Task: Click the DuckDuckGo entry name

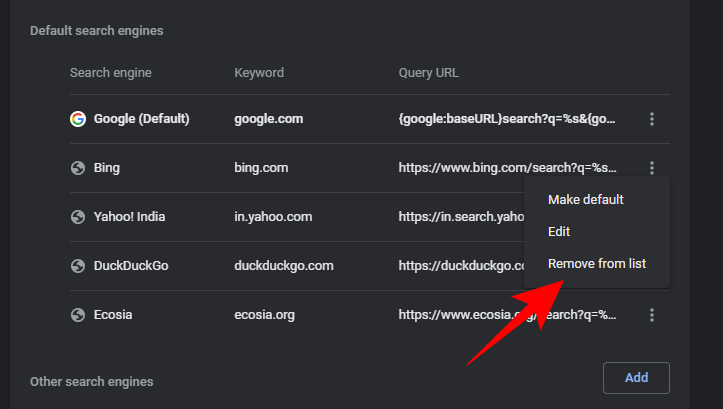Action: [133, 266]
